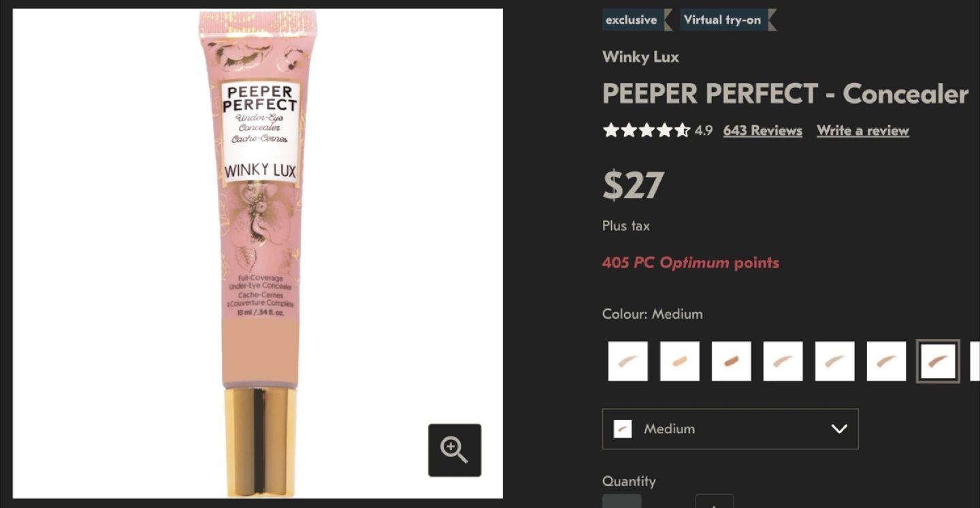This screenshot has width=980, height=508.
Task: Increase quantity with the plus button
Action: 714,502
